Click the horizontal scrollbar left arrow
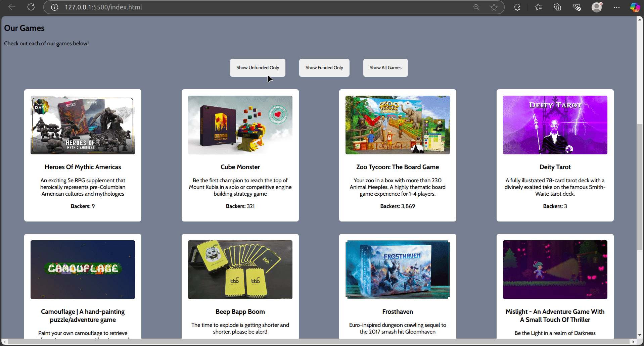This screenshot has width=644, height=346. [x=4, y=342]
